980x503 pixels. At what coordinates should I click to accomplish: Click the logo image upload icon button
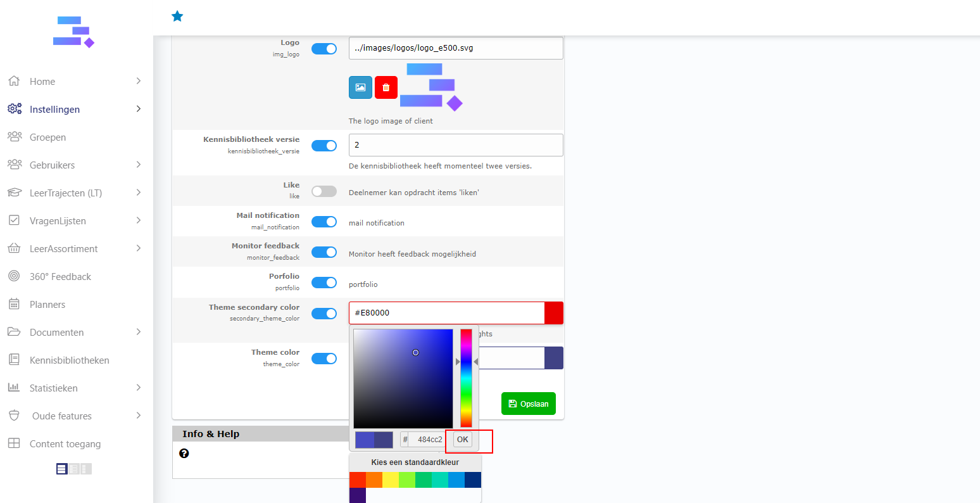point(360,87)
